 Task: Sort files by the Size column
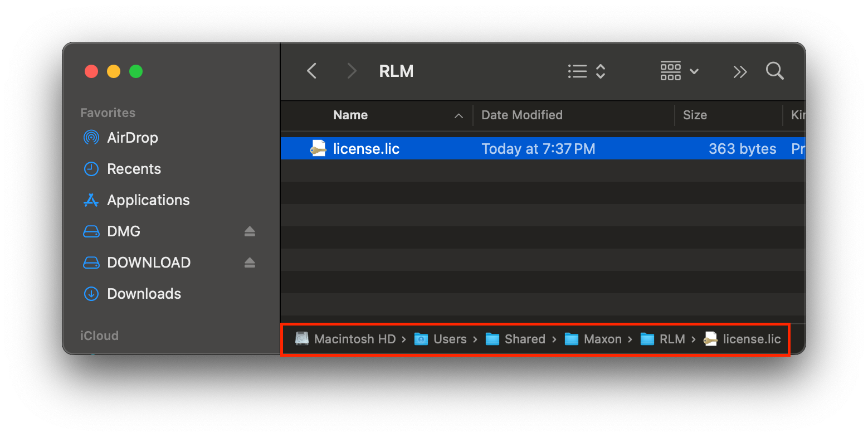pyautogui.click(x=695, y=115)
